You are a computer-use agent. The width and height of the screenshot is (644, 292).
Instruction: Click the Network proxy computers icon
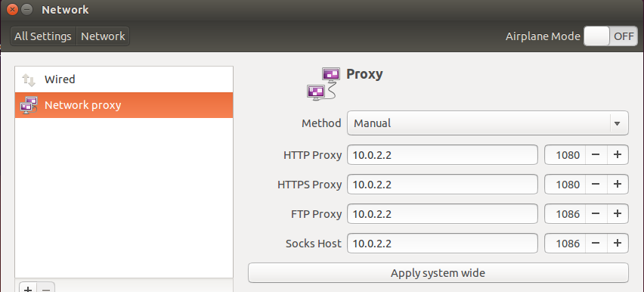point(29,105)
